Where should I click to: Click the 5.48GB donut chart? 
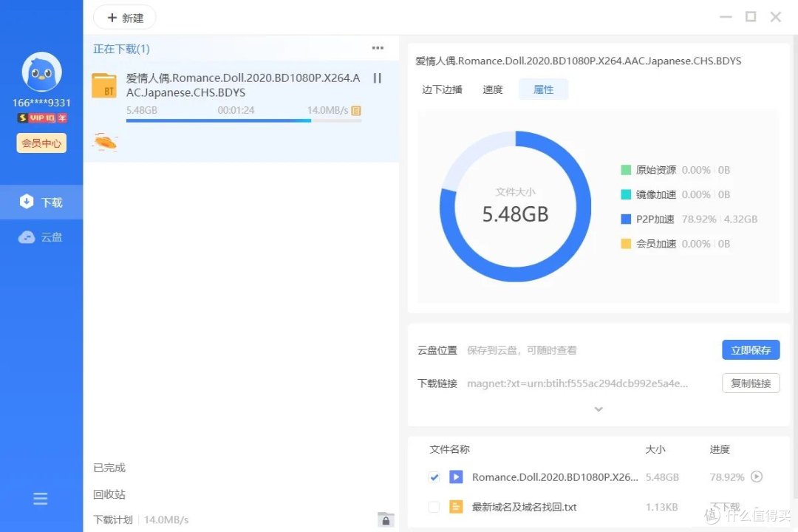[516, 206]
